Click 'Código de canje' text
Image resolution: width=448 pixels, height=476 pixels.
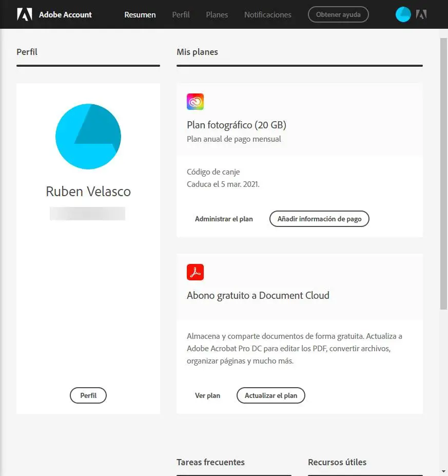[213, 172]
